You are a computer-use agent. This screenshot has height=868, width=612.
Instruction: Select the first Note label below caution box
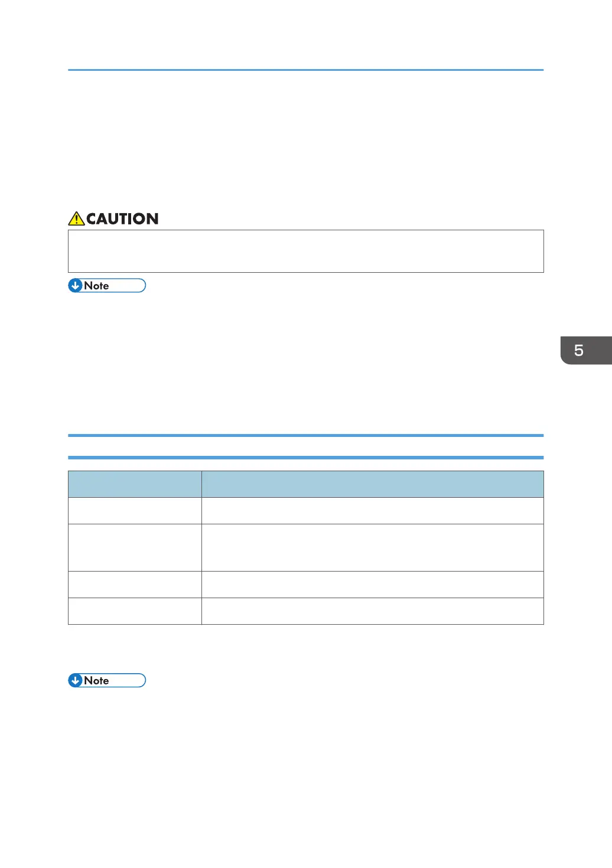tap(96, 286)
